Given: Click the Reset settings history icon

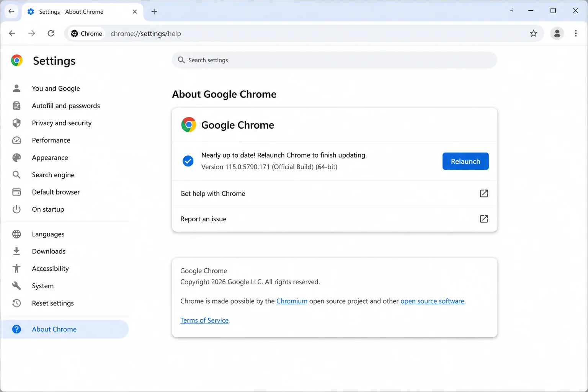Looking at the screenshot, I should 16,303.
